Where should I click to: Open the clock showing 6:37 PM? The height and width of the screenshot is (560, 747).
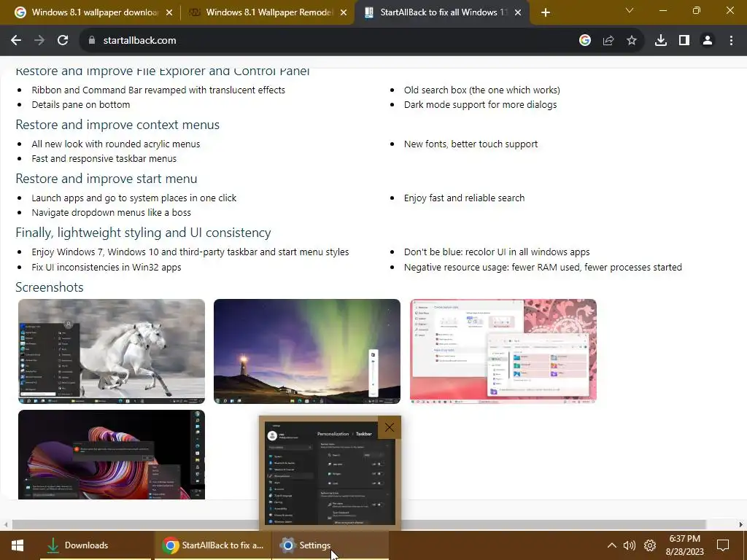(x=684, y=545)
